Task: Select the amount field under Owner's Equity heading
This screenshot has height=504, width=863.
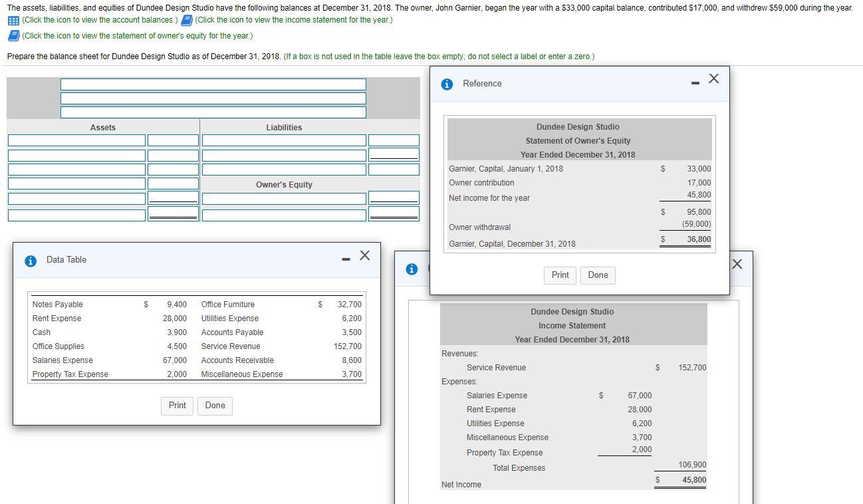Action: [394, 198]
